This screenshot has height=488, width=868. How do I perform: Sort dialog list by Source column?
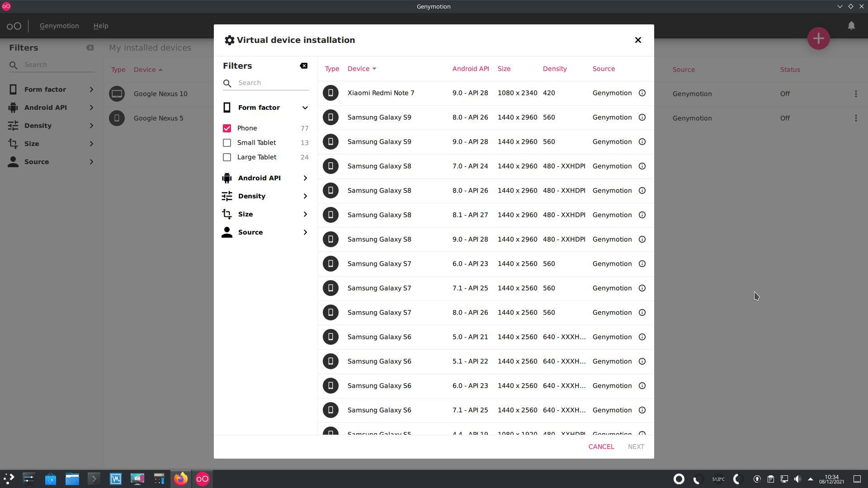click(x=604, y=69)
